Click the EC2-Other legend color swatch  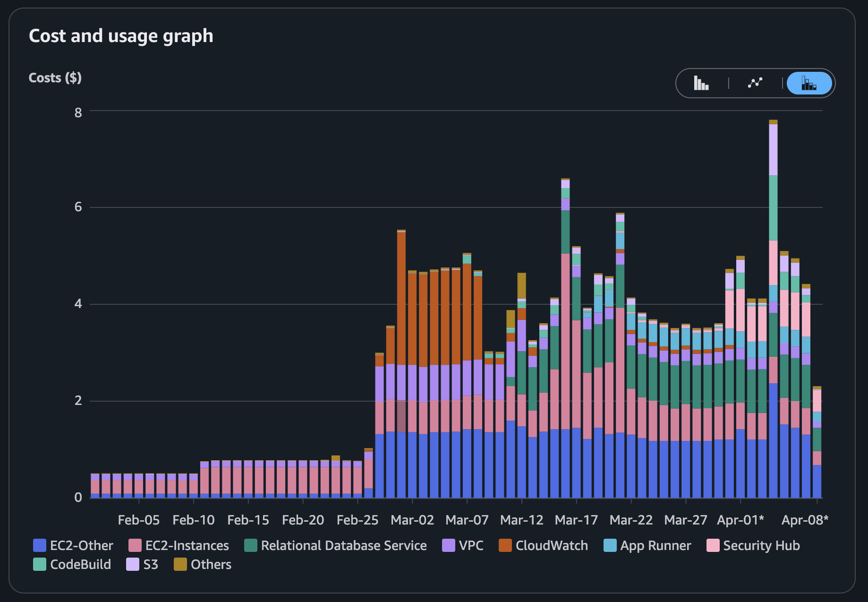point(40,545)
